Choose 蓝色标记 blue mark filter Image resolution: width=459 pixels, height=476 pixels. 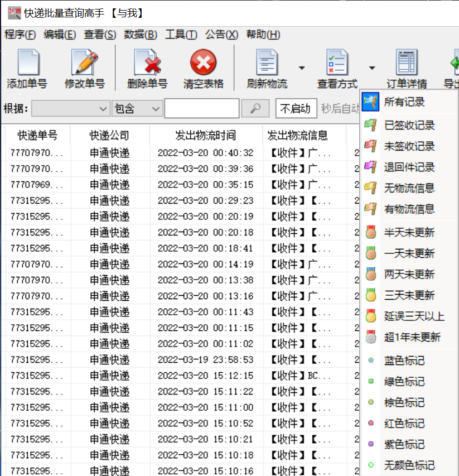[x=409, y=360]
